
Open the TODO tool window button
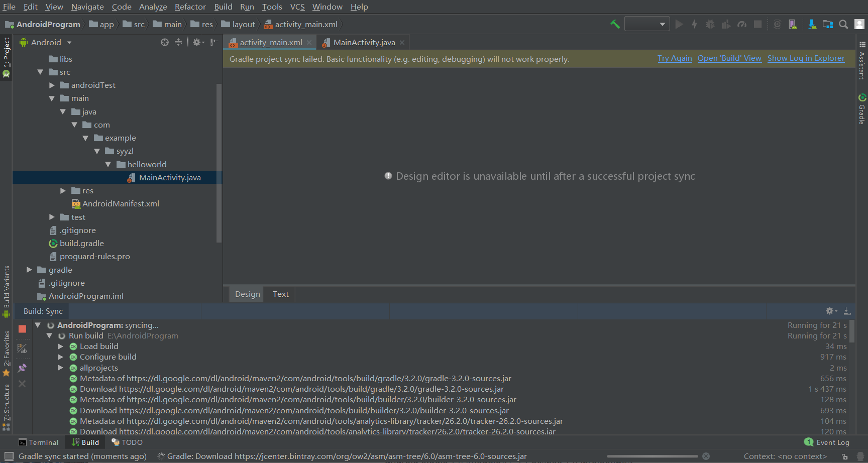(x=127, y=442)
